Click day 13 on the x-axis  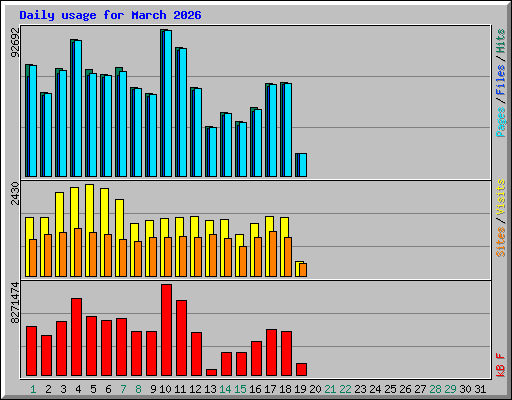[x=210, y=389]
